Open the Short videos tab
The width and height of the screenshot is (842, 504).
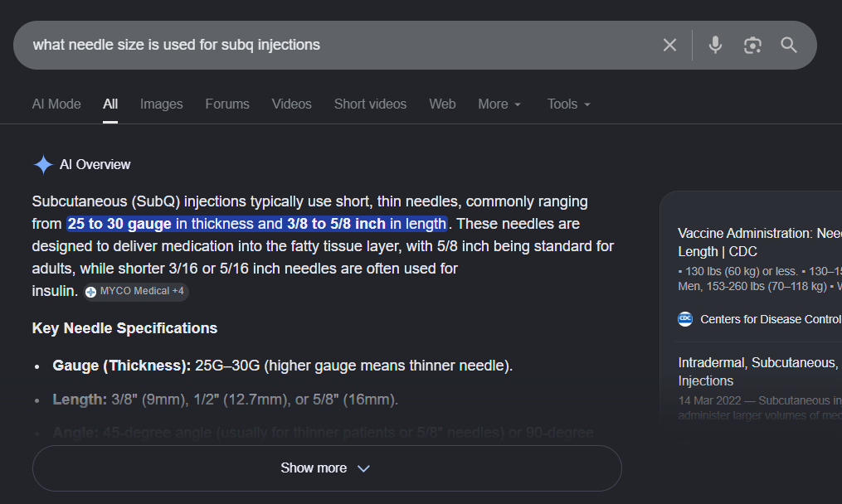click(x=371, y=104)
